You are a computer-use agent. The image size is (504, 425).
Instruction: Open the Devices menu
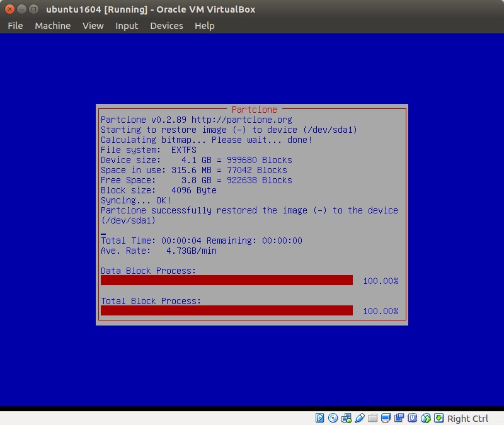166,26
